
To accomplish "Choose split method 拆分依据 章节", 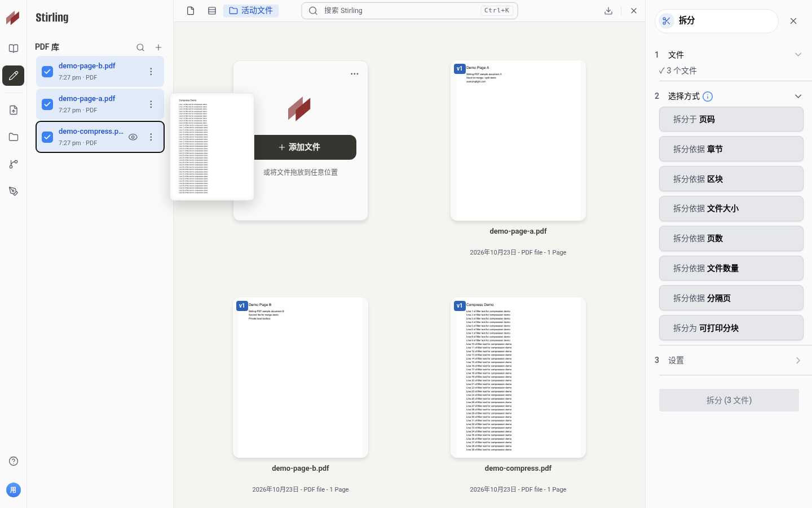I will pyautogui.click(x=731, y=150).
